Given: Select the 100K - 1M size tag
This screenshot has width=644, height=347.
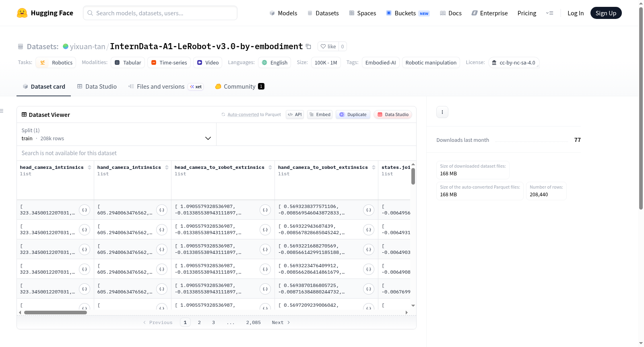Looking at the screenshot, I should click(326, 62).
